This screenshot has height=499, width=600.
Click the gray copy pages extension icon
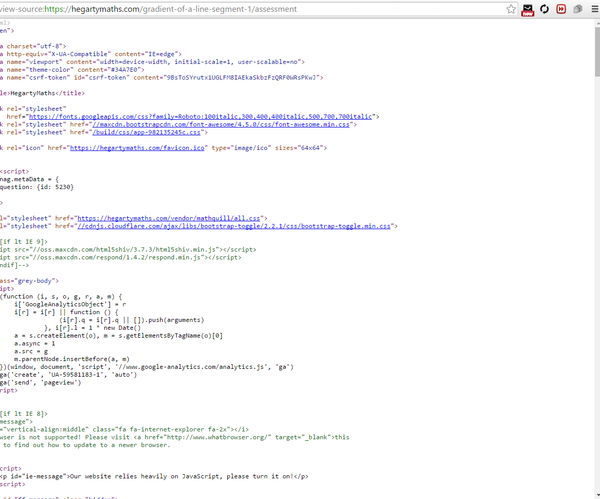coord(578,9)
